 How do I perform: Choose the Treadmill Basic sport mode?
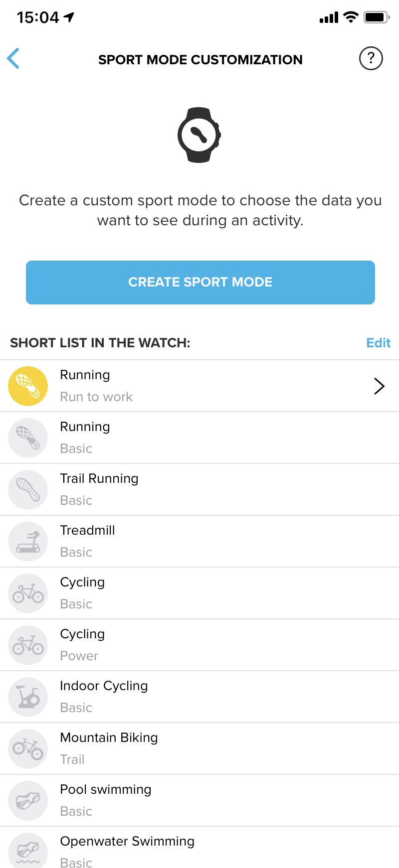pos(199,542)
